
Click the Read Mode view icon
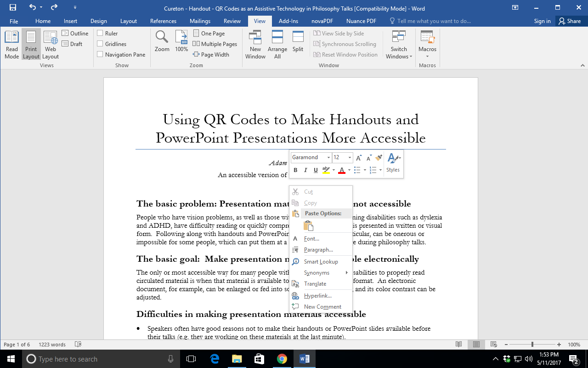[x=12, y=45]
